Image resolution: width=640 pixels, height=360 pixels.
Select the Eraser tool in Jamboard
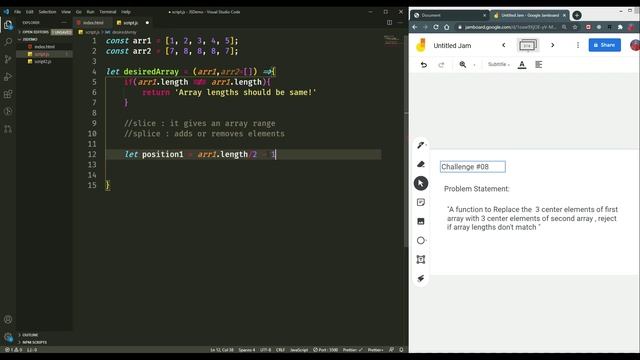(421, 164)
